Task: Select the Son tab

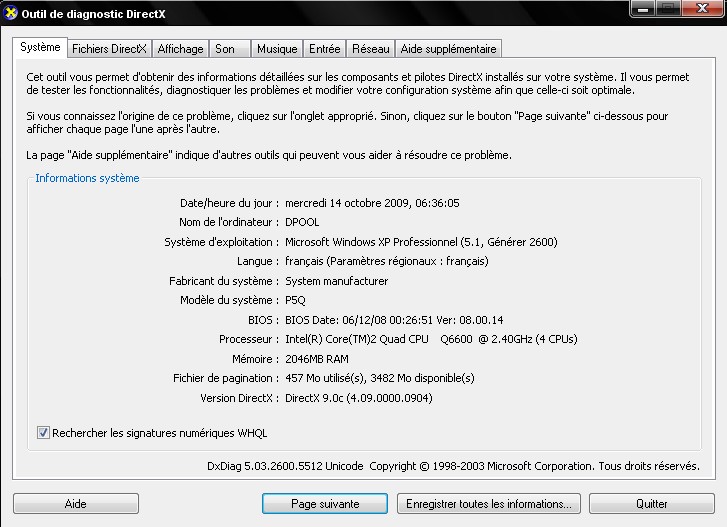Action: pyautogui.click(x=225, y=49)
